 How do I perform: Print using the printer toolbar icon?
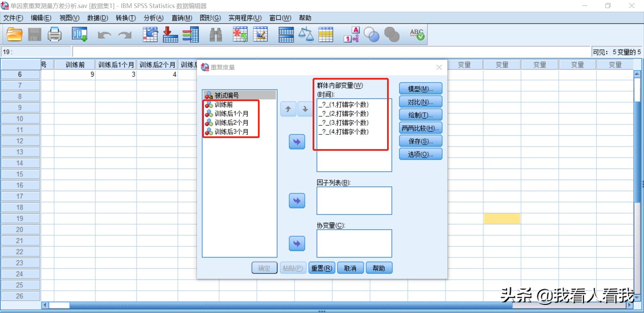[x=54, y=35]
